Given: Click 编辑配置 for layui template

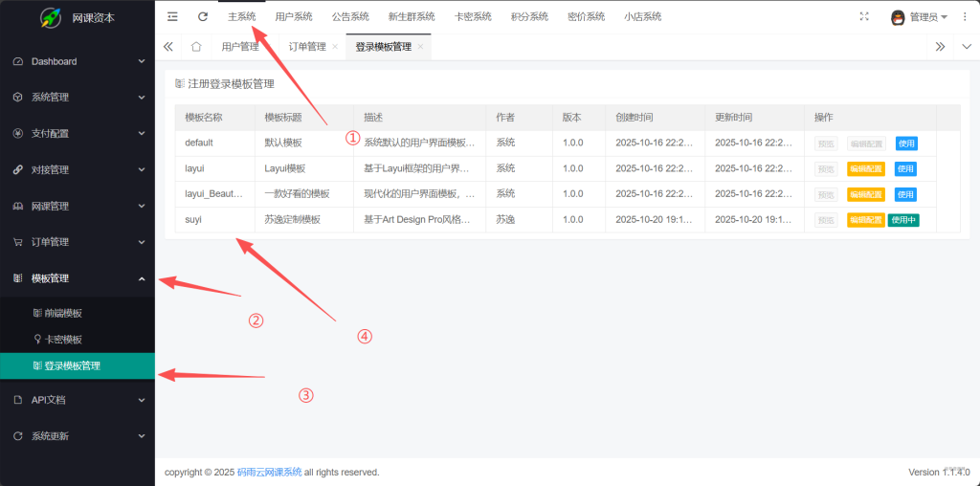Looking at the screenshot, I should 865,168.
